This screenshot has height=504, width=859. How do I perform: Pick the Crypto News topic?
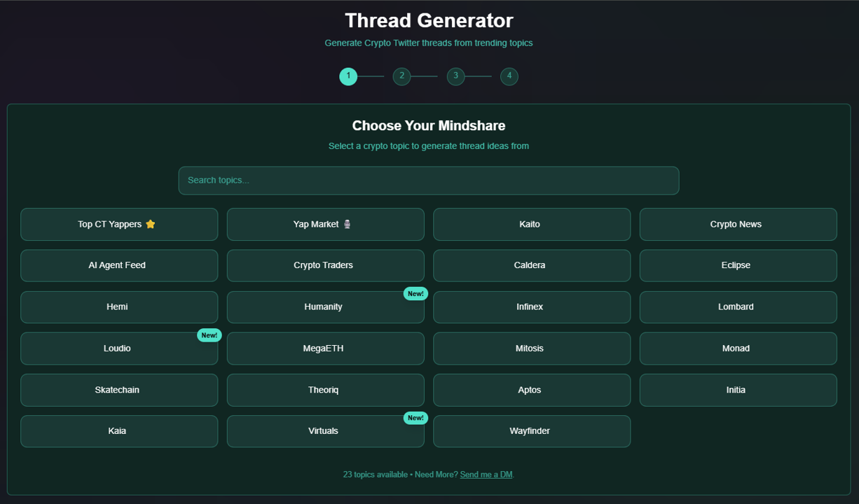pos(738,224)
